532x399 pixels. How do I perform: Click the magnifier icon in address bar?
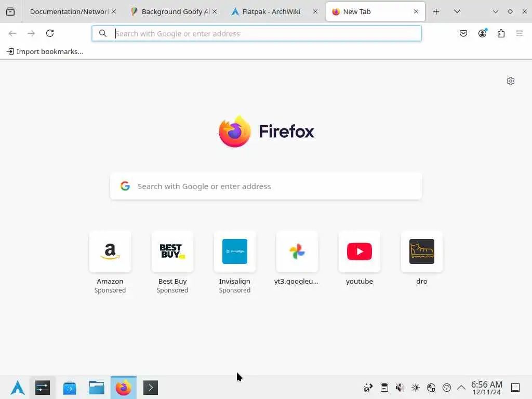(102, 33)
